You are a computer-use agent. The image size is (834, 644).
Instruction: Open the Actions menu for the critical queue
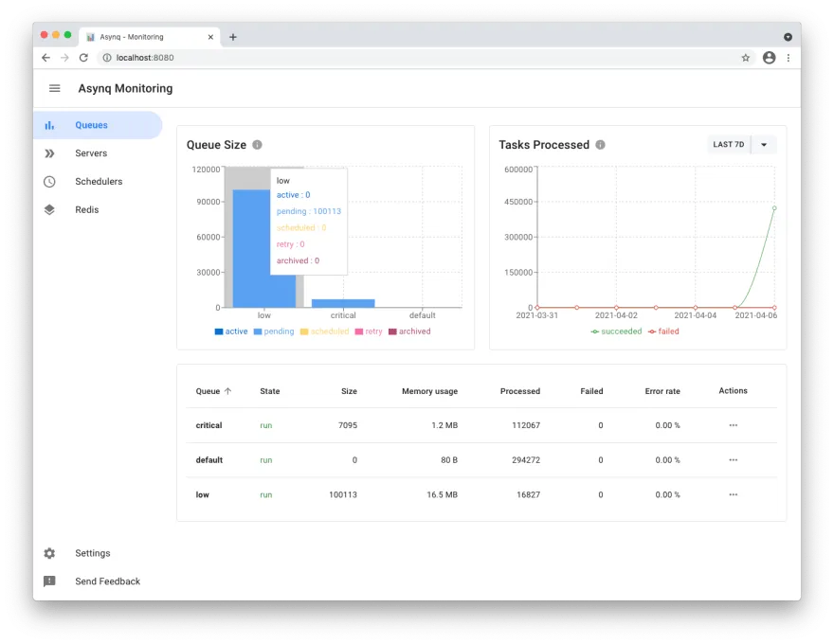[734, 425]
